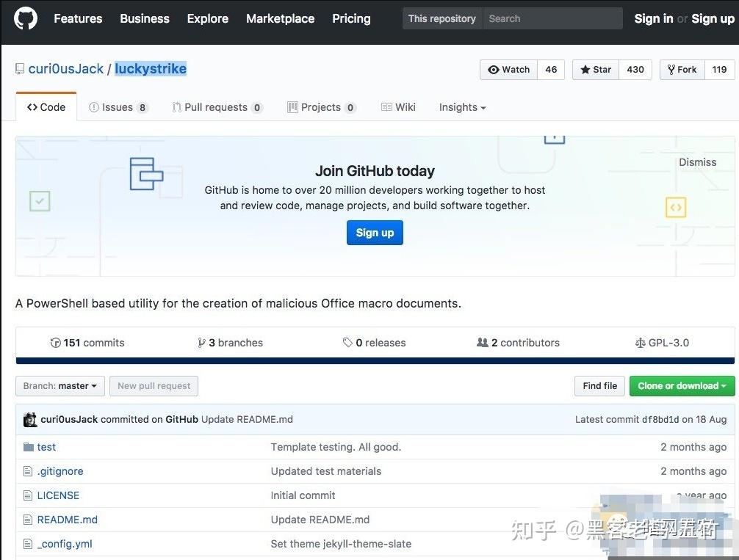Open the Template testing. All good. commit
Screen dimensions: 739x560
(x=336, y=447)
